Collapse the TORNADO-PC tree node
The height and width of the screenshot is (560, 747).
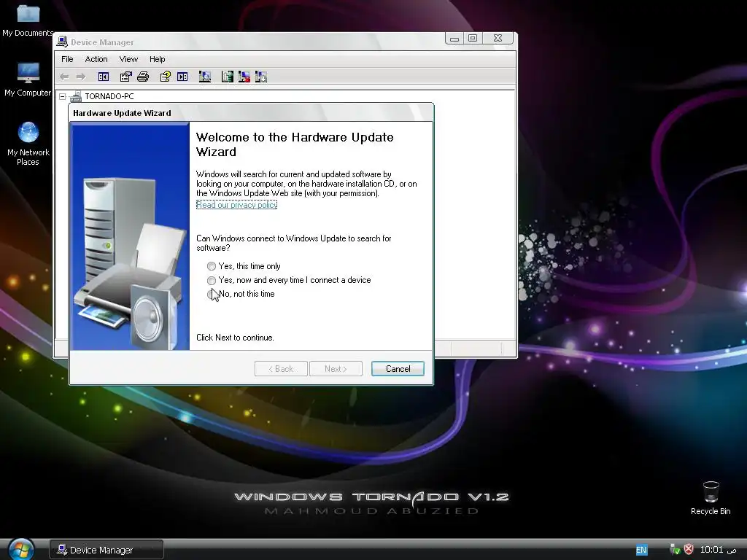click(63, 97)
